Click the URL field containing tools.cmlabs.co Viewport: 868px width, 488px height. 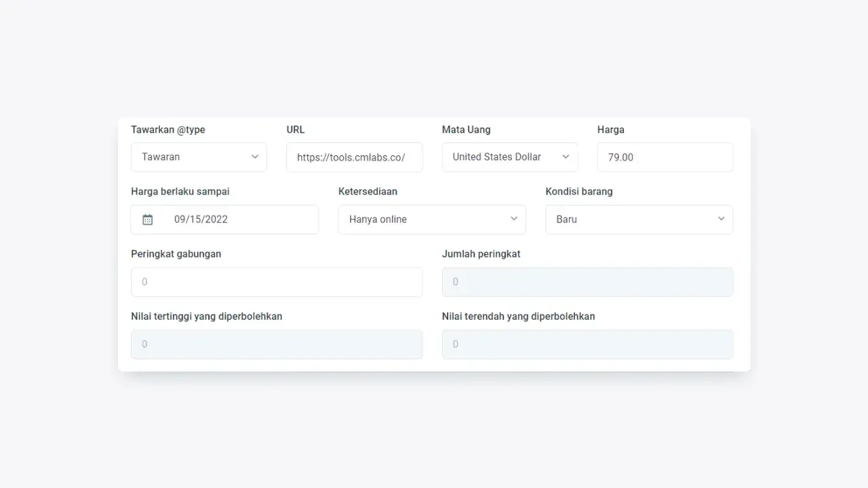(354, 157)
